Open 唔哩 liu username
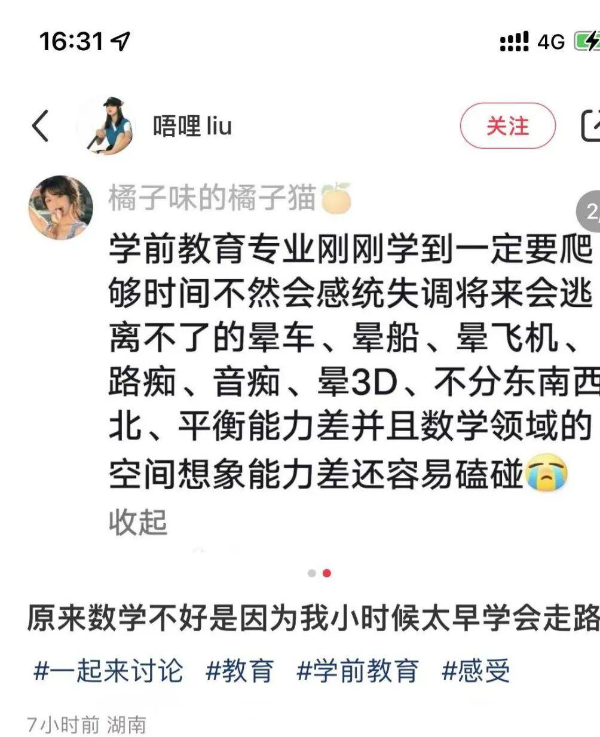 tap(192, 126)
